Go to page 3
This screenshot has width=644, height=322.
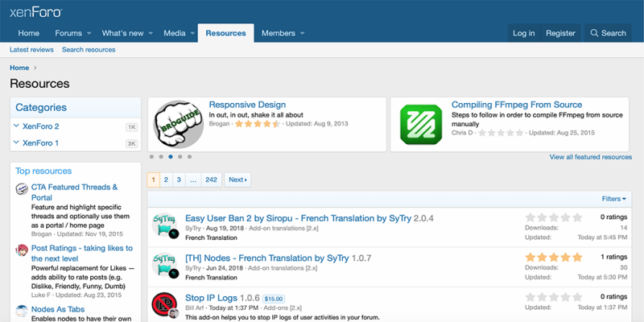coord(179,180)
